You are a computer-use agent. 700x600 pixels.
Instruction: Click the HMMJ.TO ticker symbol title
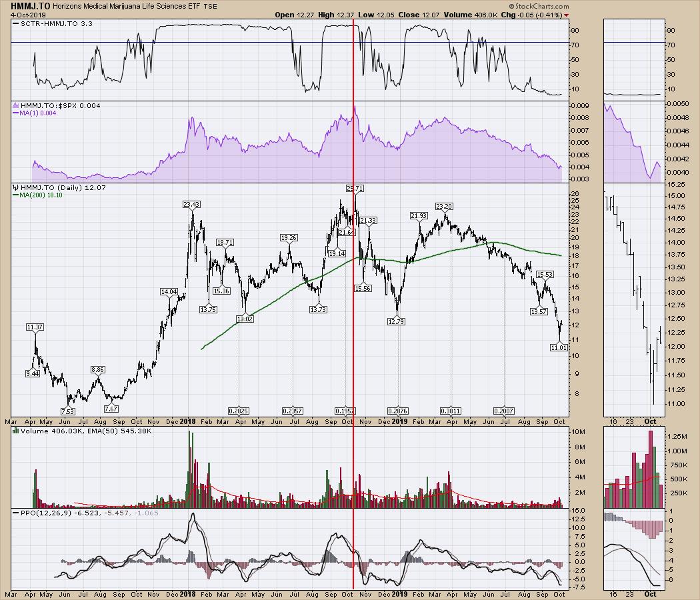pos(31,6)
